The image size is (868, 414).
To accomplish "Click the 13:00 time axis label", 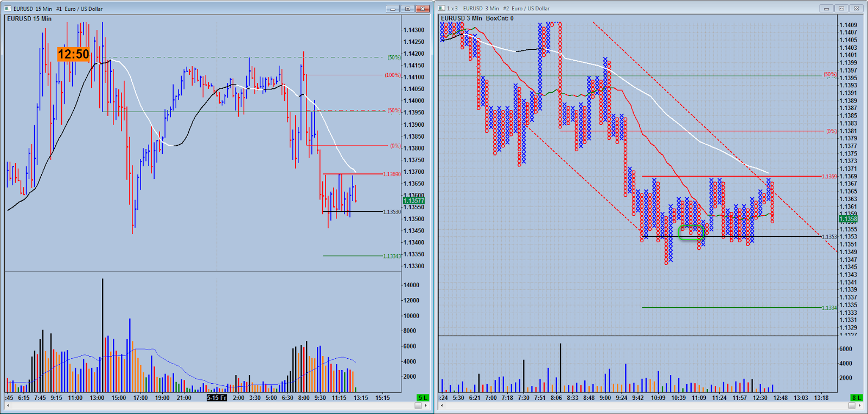I will tap(97, 398).
